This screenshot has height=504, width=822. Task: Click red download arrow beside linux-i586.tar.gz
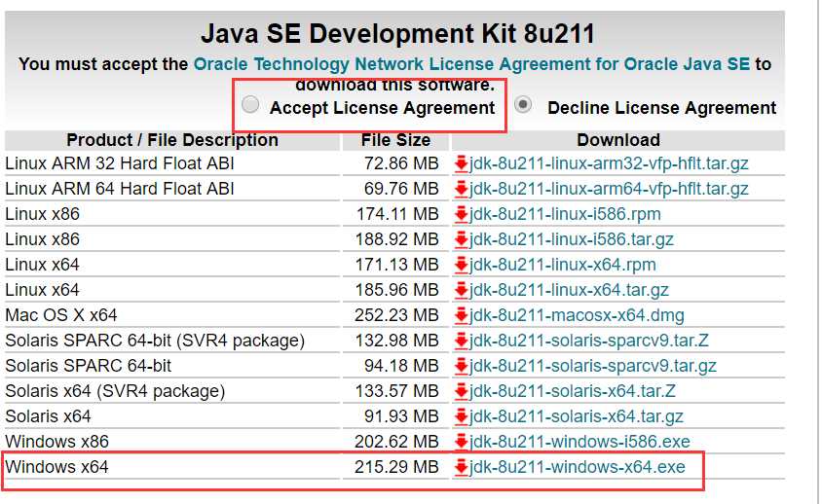click(461, 239)
